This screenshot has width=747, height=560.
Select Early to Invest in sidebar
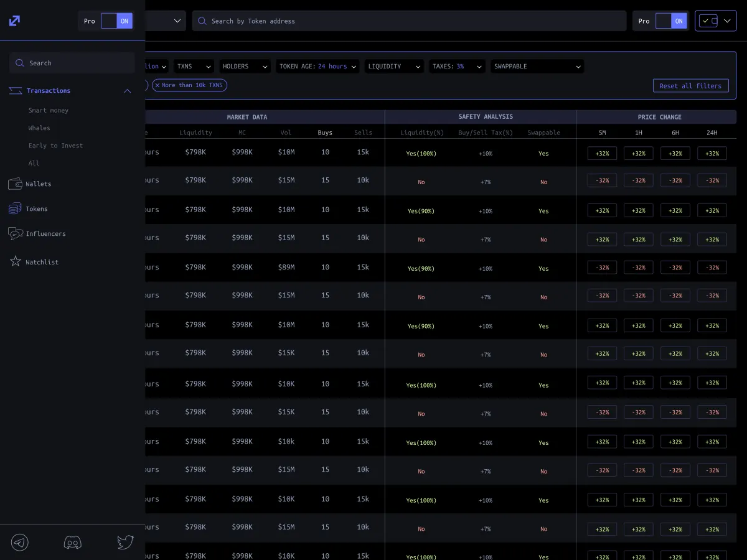(x=55, y=146)
